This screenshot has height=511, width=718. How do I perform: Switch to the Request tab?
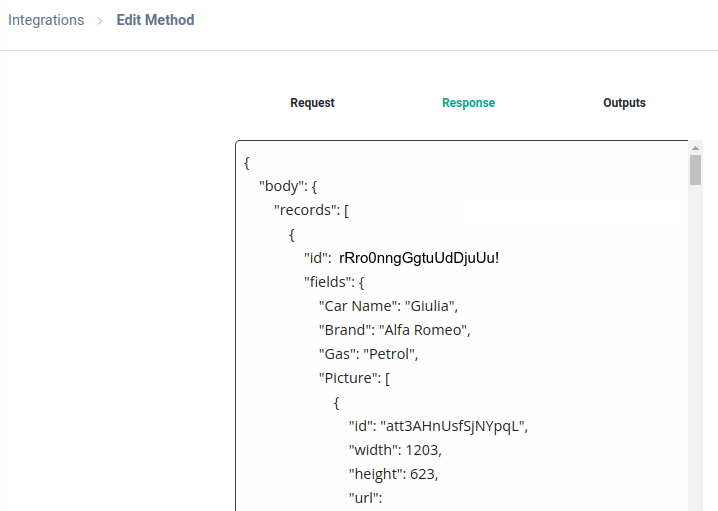(x=312, y=103)
